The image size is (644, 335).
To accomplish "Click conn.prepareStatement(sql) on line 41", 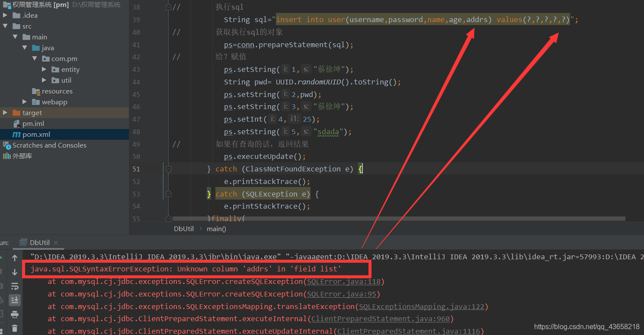I will [x=293, y=45].
